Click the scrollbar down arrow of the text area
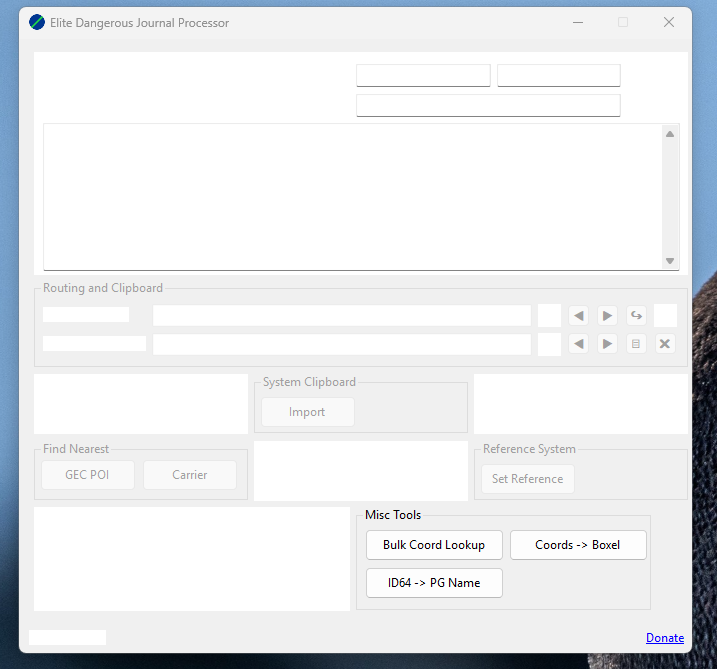The height and width of the screenshot is (669, 717). point(670,261)
